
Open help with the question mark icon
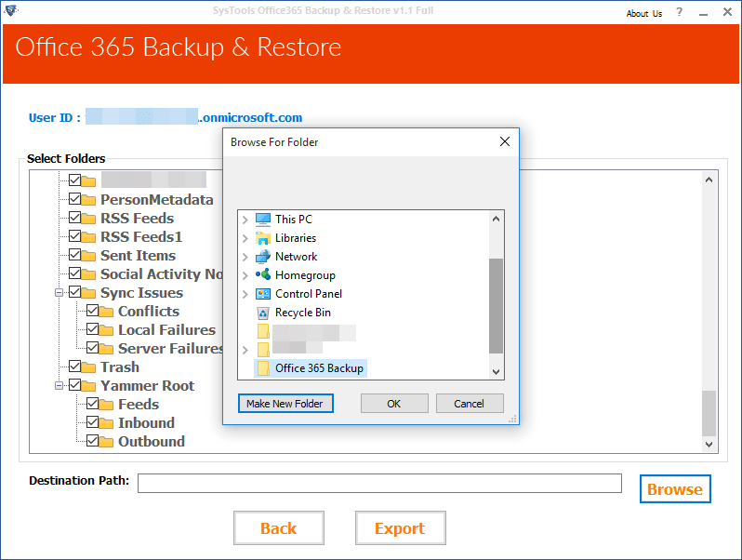click(x=680, y=12)
